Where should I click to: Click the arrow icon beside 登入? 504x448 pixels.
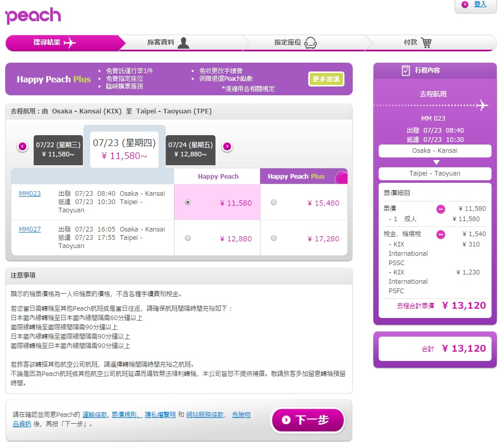click(465, 4)
